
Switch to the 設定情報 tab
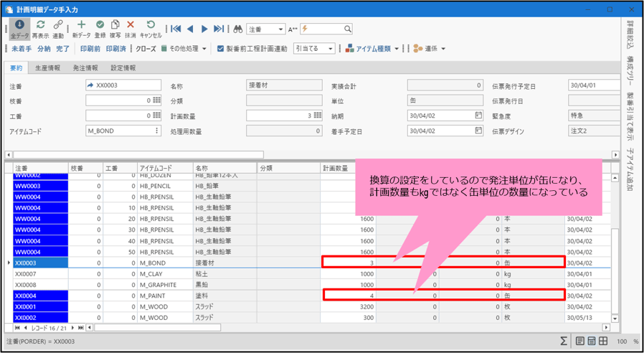point(123,68)
